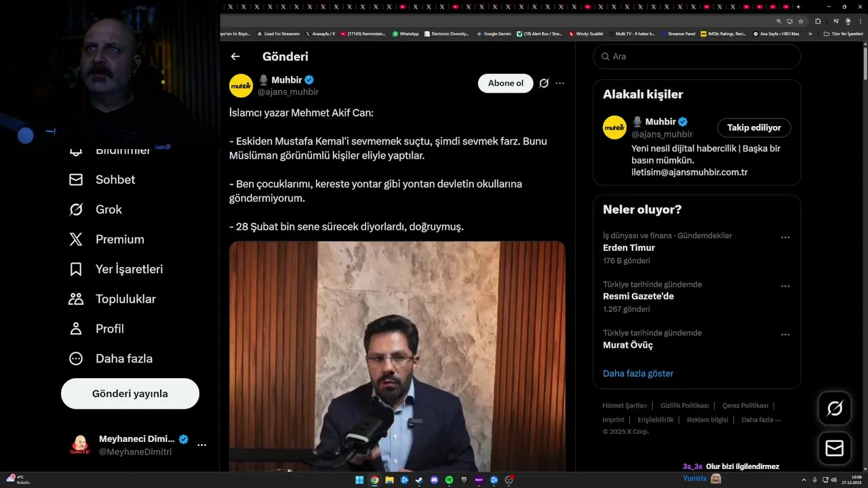This screenshot has width=868, height=488.
Task: Open the Muhbir profile avatar on the post
Action: pyautogui.click(x=241, y=86)
